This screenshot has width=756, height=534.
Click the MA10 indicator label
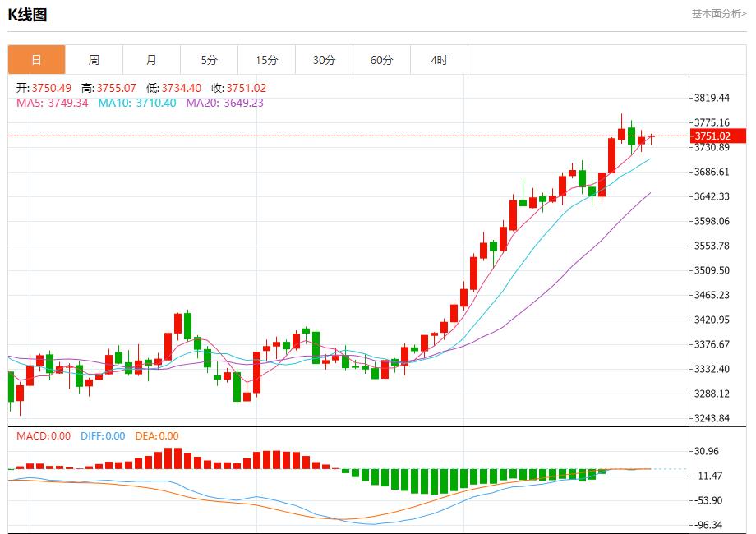click(x=136, y=103)
